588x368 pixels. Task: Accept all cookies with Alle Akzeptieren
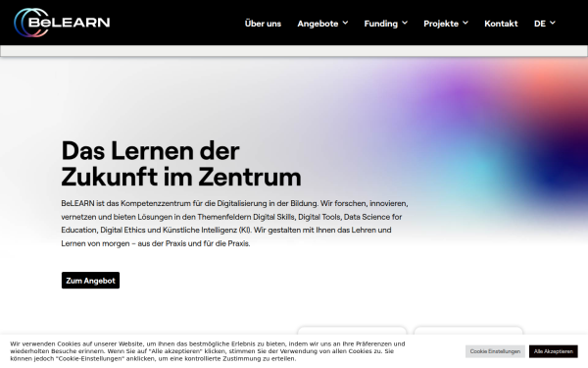pyautogui.click(x=554, y=351)
